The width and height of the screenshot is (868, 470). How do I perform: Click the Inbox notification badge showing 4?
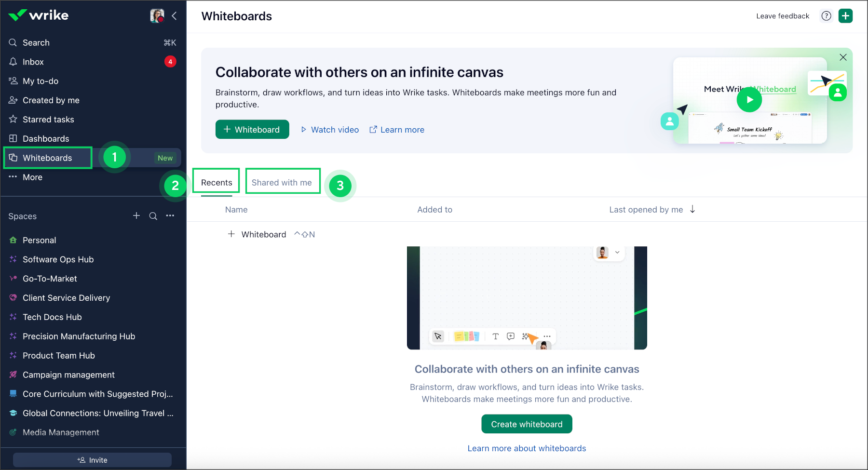coord(170,62)
